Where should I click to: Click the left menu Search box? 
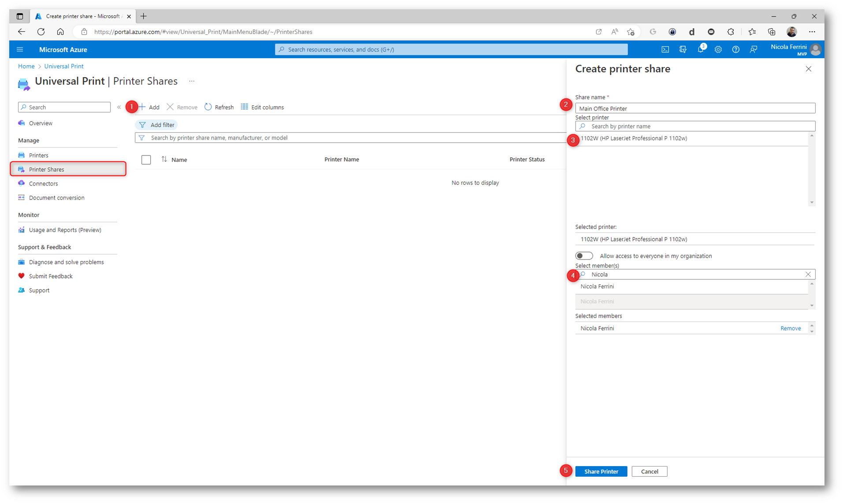click(64, 107)
